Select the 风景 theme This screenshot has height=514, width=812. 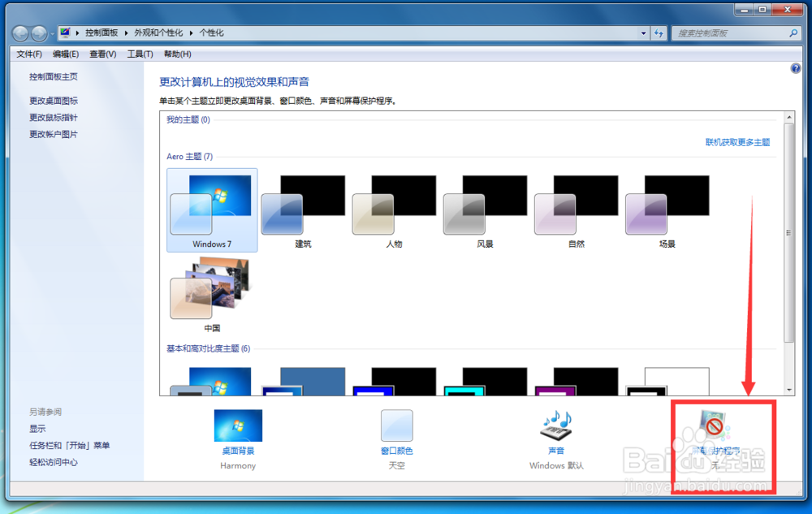486,210
